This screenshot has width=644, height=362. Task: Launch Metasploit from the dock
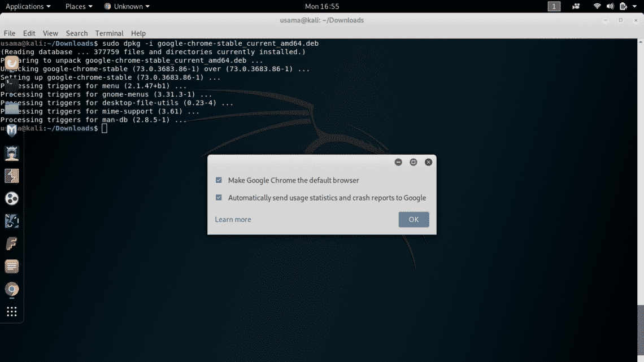[x=11, y=130]
